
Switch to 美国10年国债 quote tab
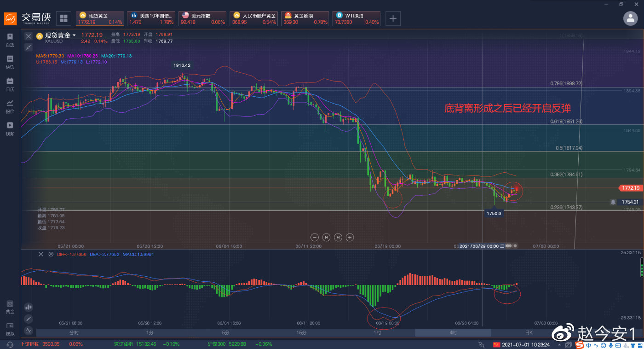pyautogui.click(x=151, y=18)
